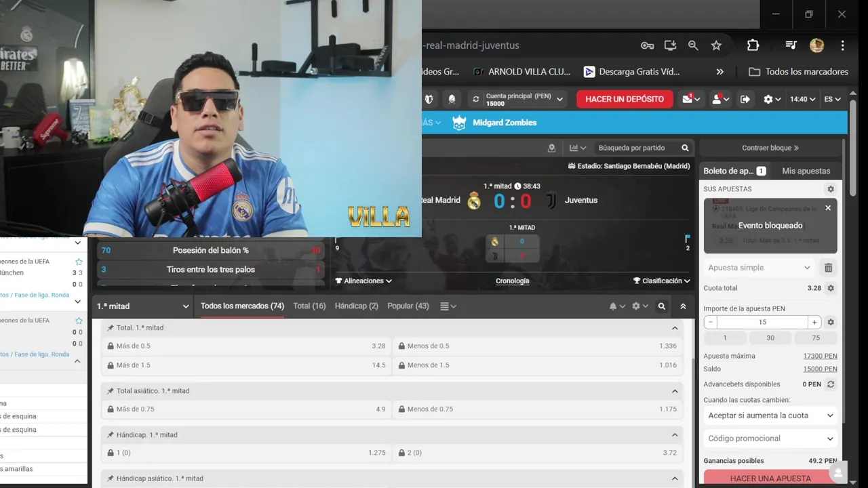Open the markets notification bell dropdown
The width and height of the screenshot is (868, 488).
617,306
